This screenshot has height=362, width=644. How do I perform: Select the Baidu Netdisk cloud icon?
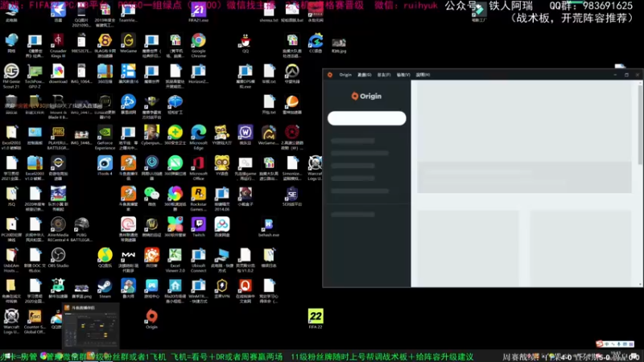(222, 227)
